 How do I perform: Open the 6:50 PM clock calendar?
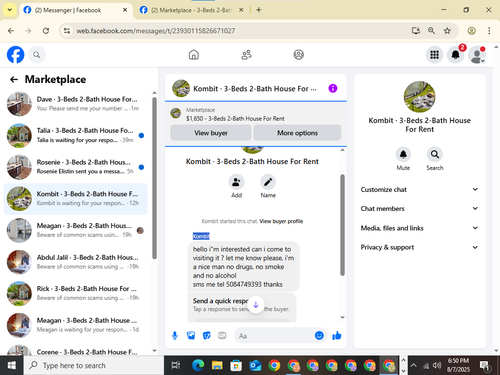click(x=458, y=365)
